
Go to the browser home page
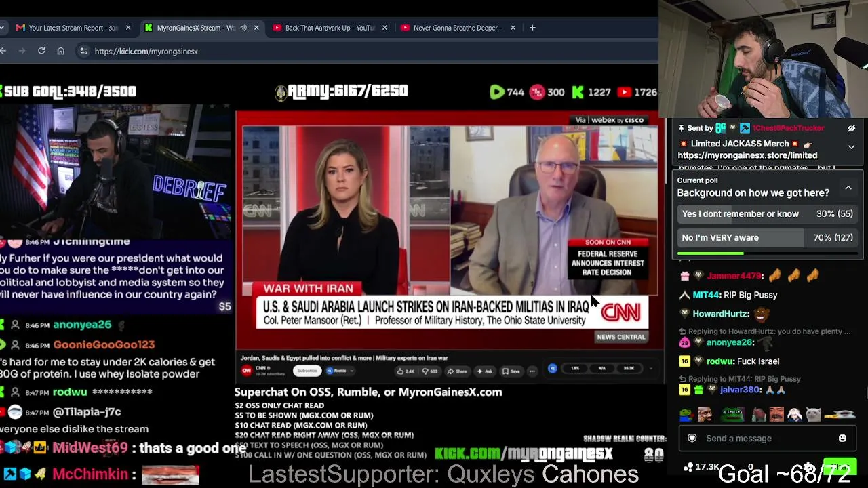point(61,51)
